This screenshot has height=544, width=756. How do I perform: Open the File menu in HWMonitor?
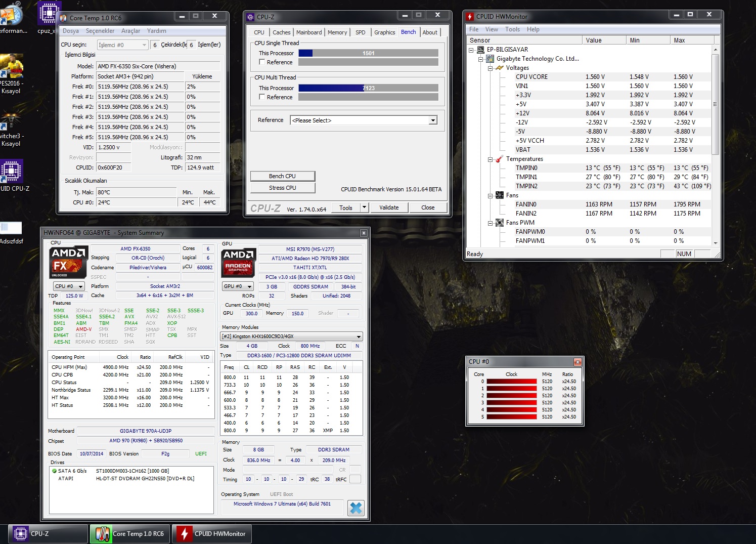click(x=474, y=29)
